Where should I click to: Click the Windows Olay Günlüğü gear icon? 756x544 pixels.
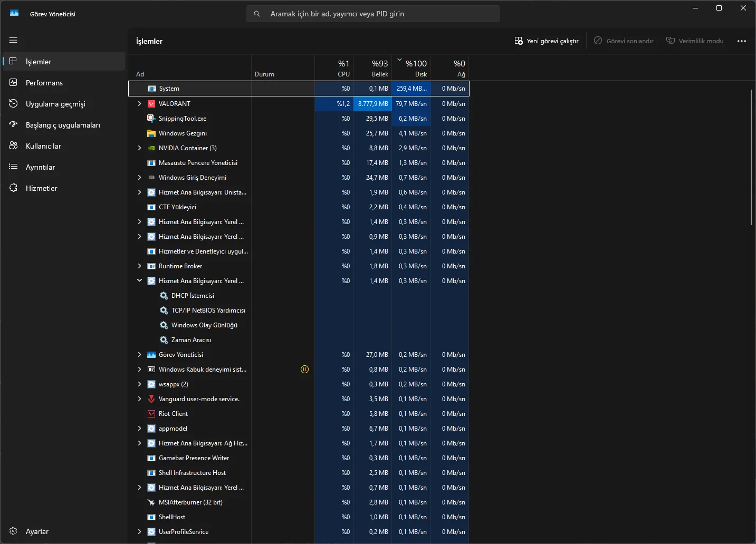click(164, 325)
